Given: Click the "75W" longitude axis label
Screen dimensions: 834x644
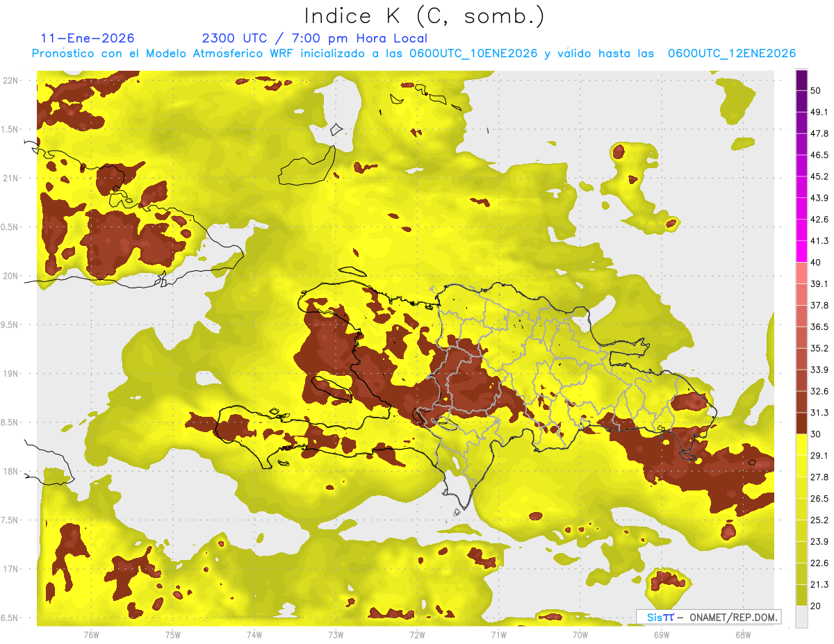Looking at the screenshot, I should pos(173,636).
